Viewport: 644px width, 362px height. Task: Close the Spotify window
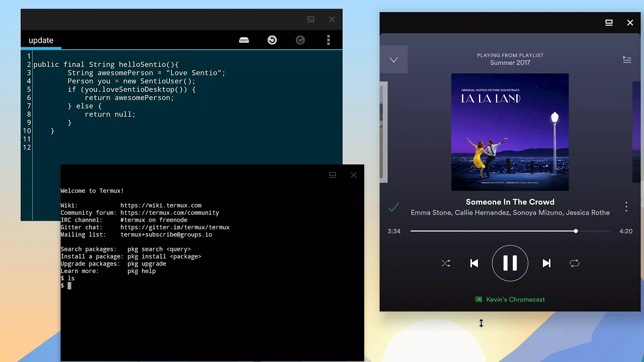point(630,23)
